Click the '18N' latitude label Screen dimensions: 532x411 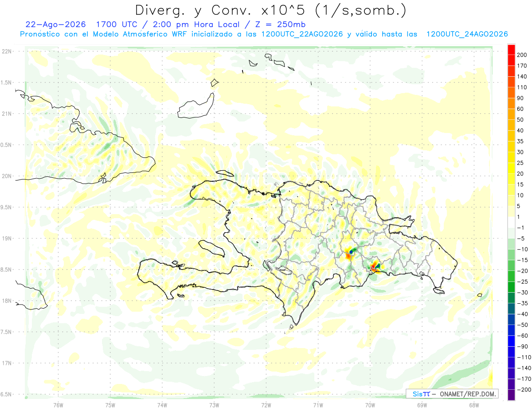tap(6, 301)
